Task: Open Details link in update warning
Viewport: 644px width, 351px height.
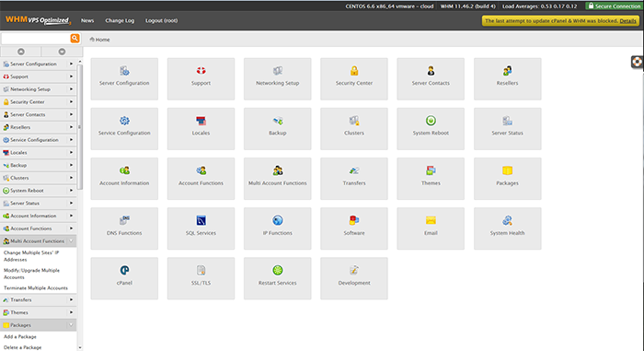Action: [627, 21]
